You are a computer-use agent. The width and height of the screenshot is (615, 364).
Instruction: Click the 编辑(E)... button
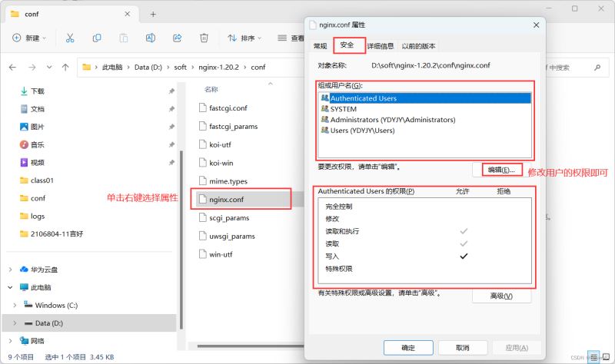click(x=502, y=170)
